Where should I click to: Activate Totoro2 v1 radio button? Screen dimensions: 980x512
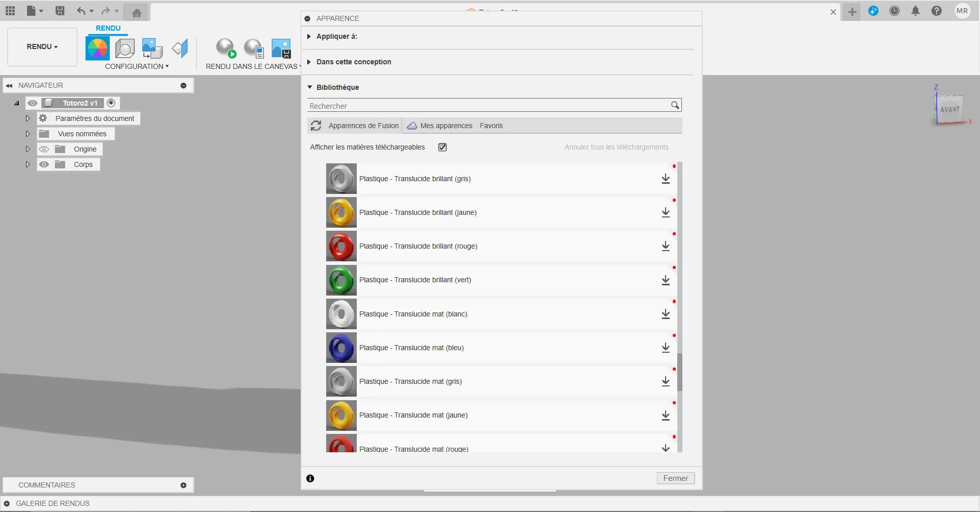point(111,103)
